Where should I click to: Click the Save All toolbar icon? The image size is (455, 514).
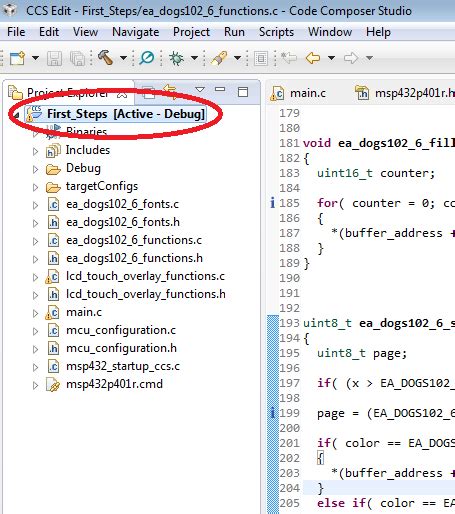coord(77,58)
